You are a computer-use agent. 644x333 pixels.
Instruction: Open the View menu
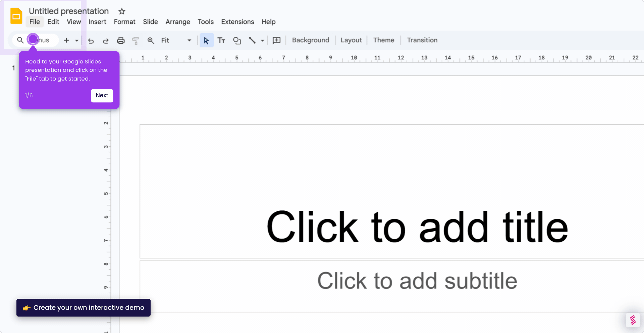(x=74, y=22)
